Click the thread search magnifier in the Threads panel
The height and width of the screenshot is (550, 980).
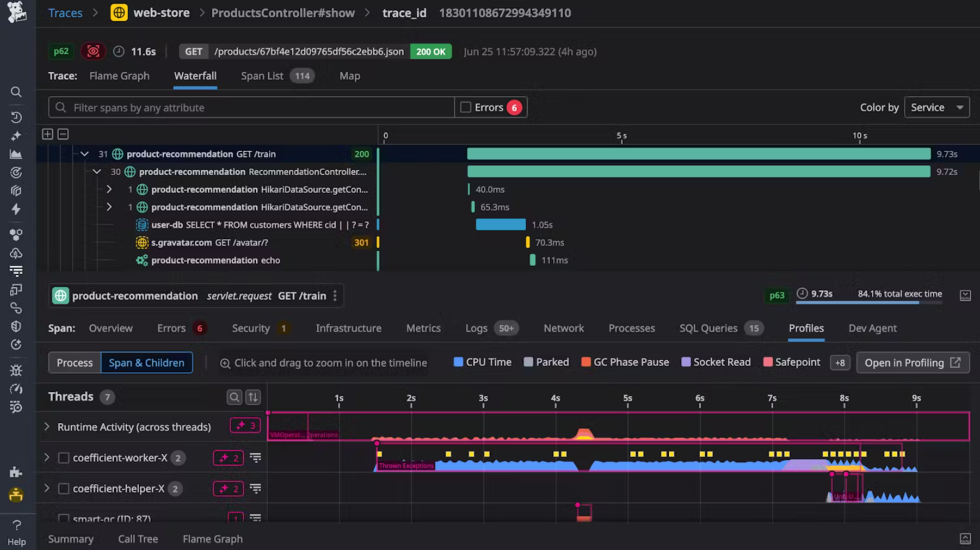point(234,396)
